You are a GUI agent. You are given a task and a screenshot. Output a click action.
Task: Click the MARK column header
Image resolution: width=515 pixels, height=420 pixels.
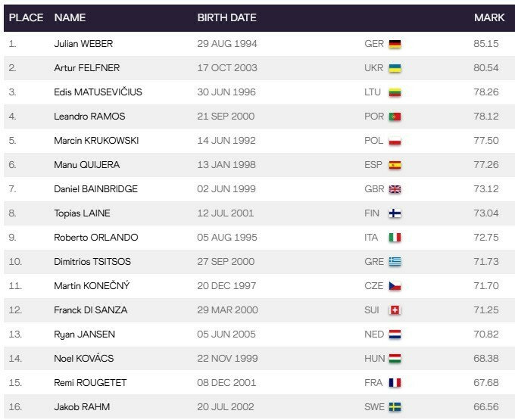click(x=485, y=17)
